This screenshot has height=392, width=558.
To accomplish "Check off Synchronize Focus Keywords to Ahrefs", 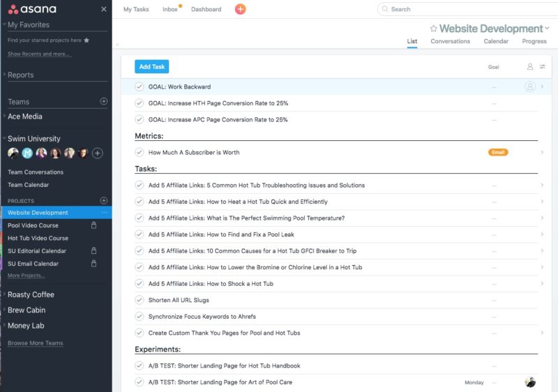I will 139,316.
